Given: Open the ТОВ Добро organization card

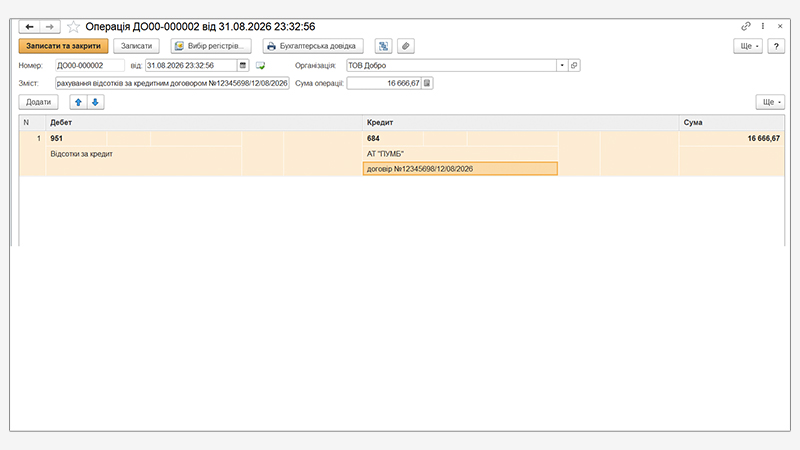Looking at the screenshot, I should point(574,65).
